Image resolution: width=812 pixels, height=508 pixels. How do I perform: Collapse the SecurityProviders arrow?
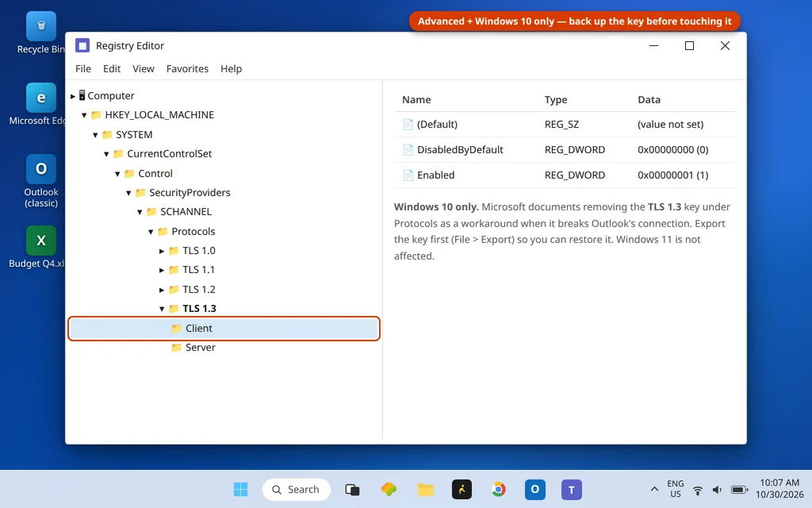coord(128,193)
